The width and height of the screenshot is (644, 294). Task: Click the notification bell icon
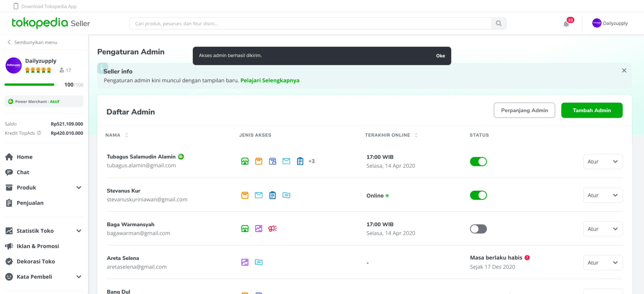[x=566, y=24]
